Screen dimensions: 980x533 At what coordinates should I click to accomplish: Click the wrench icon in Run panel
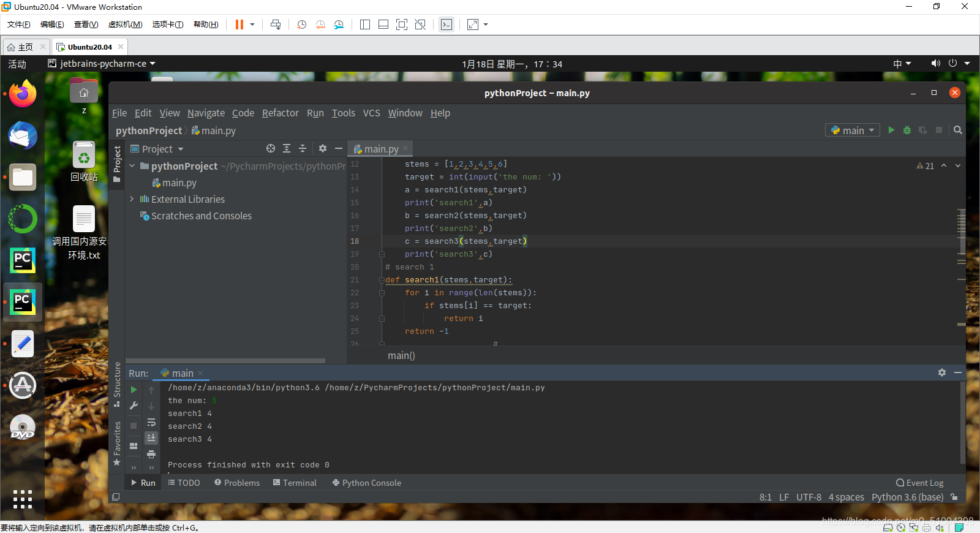pyautogui.click(x=134, y=406)
